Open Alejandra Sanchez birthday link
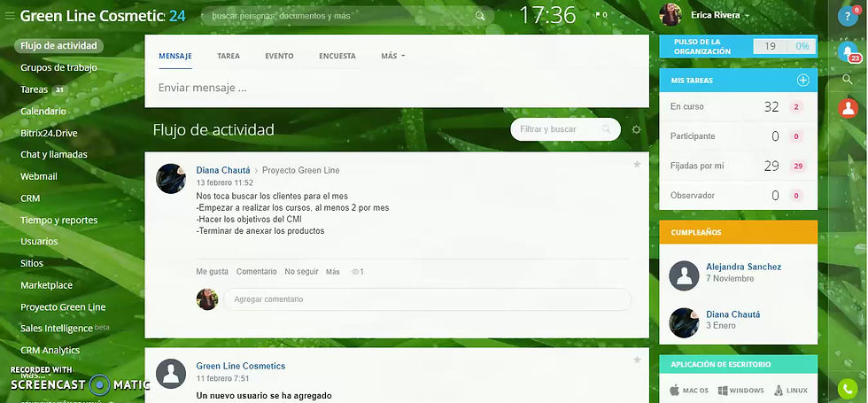868x403 pixels. tap(743, 267)
